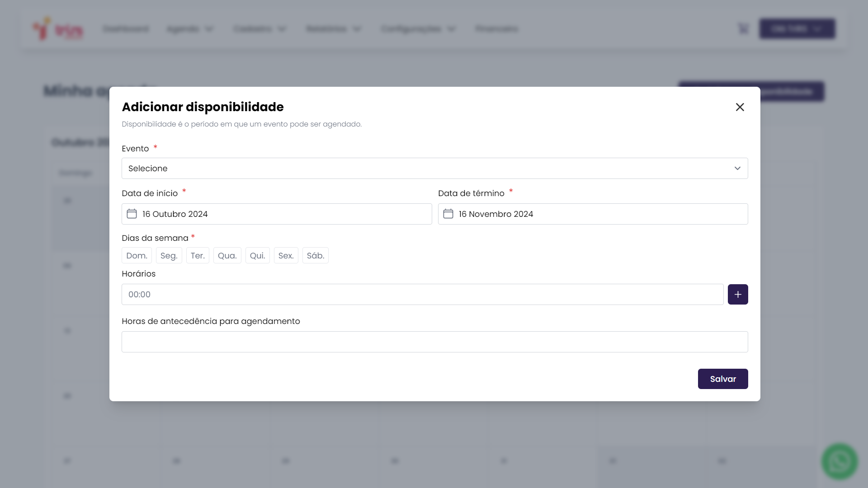Expand the Agenda menu in navbar
This screenshot has height=488, width=868.
tap(190, 29)
